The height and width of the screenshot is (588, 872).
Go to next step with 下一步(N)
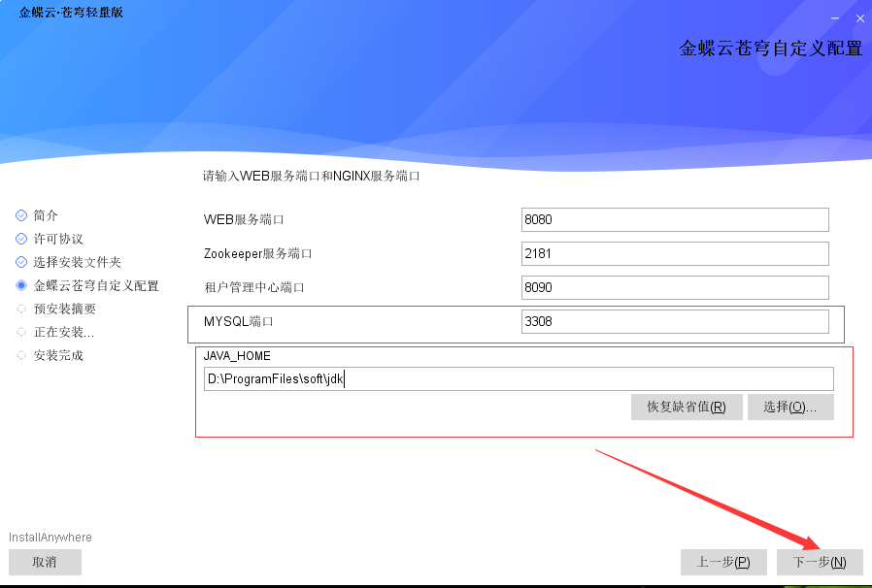point(820,562)
